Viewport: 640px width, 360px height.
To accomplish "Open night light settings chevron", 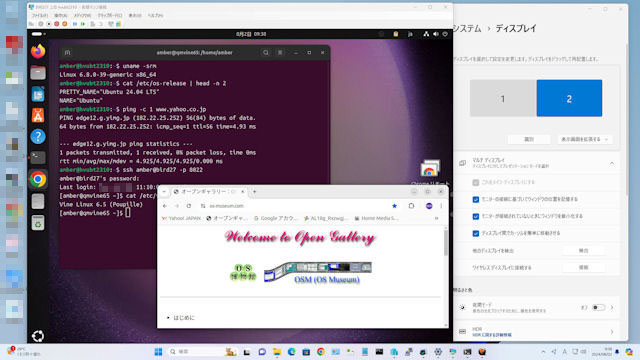I will [612, 307].
